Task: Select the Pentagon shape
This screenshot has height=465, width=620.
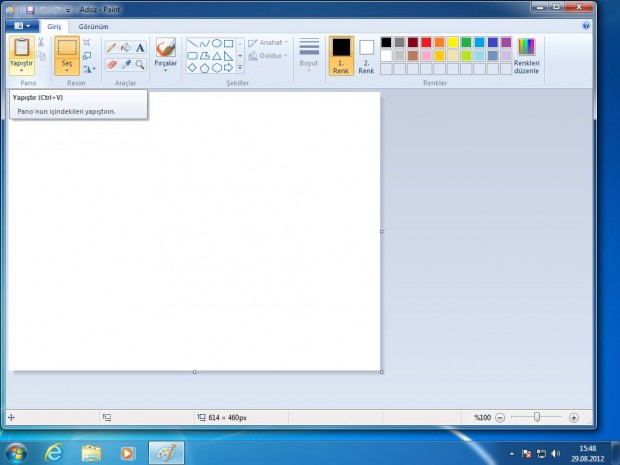Action: (x=204, y=68)
